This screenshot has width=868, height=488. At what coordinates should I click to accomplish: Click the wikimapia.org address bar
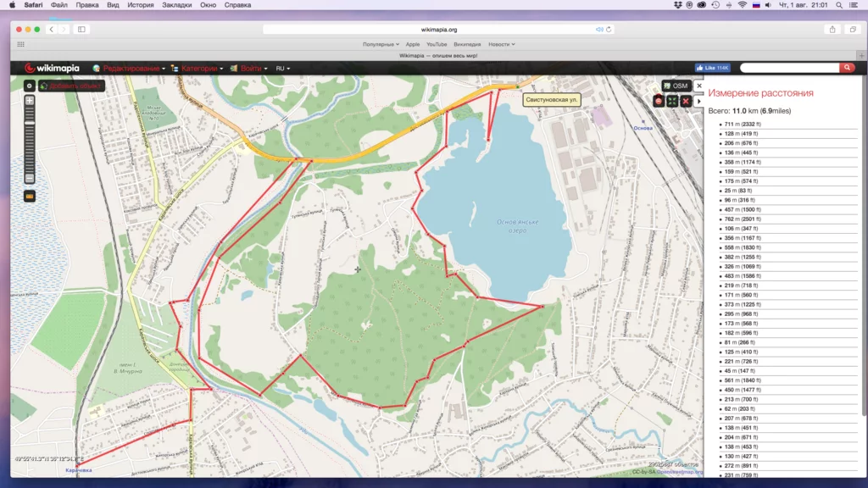[438, 30]
